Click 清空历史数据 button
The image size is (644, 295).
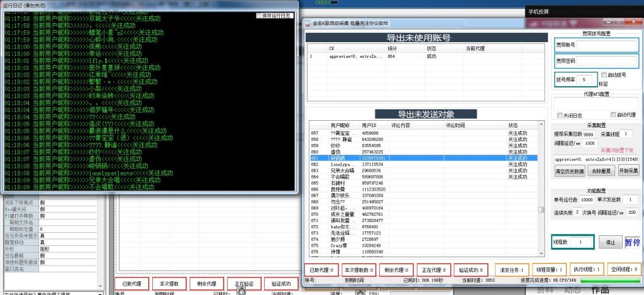(567, 170)
